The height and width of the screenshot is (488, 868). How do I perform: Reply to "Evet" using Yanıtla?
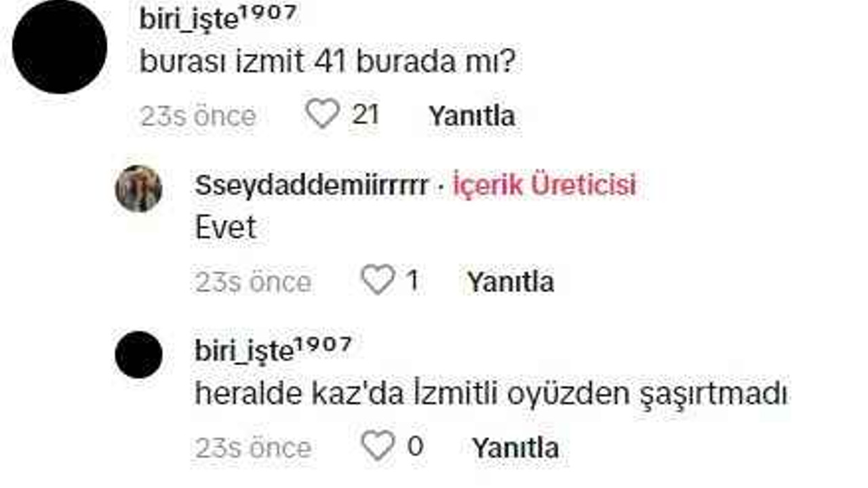tap(510, 282)
